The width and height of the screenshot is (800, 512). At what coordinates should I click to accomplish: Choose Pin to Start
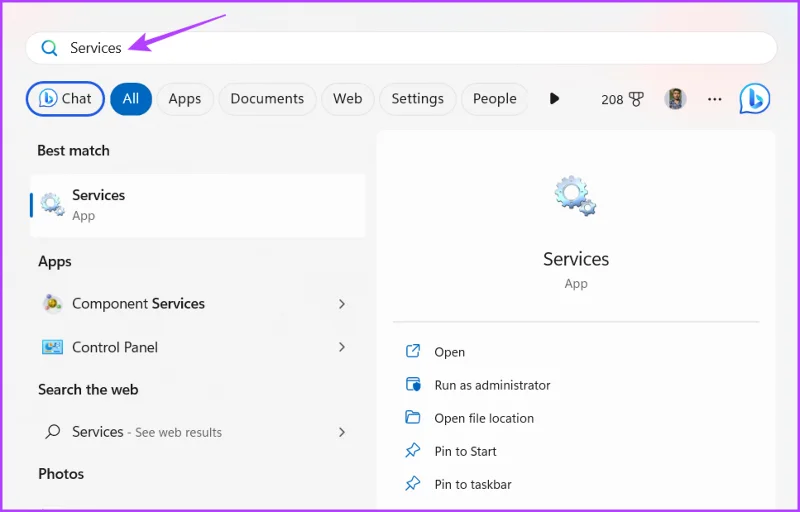465,451
